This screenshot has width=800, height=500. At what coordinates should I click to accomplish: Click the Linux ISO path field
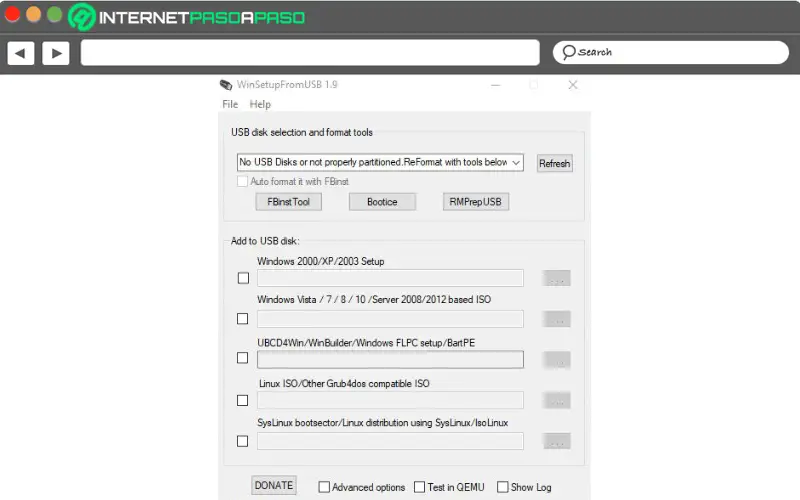(390, 400)
